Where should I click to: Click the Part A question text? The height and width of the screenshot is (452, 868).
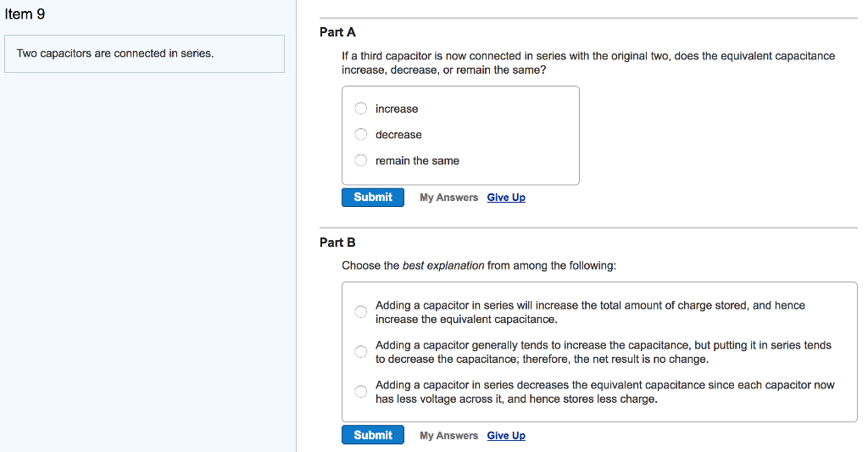[587, 63]
